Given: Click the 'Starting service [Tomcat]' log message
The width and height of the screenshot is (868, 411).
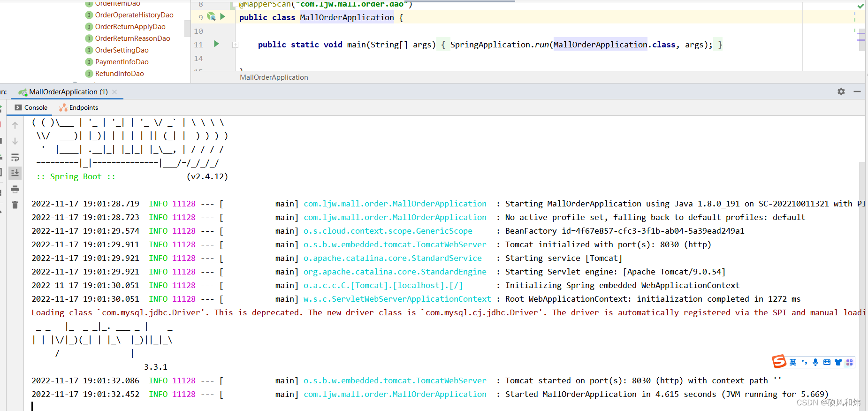Looking at the screenshot, I should [564, 258].
